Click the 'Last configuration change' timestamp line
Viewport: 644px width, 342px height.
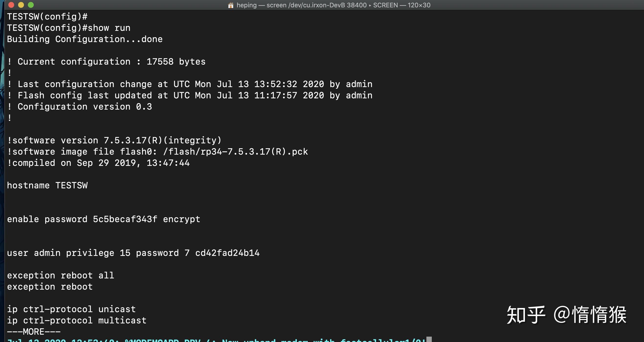tap(190, 84)
